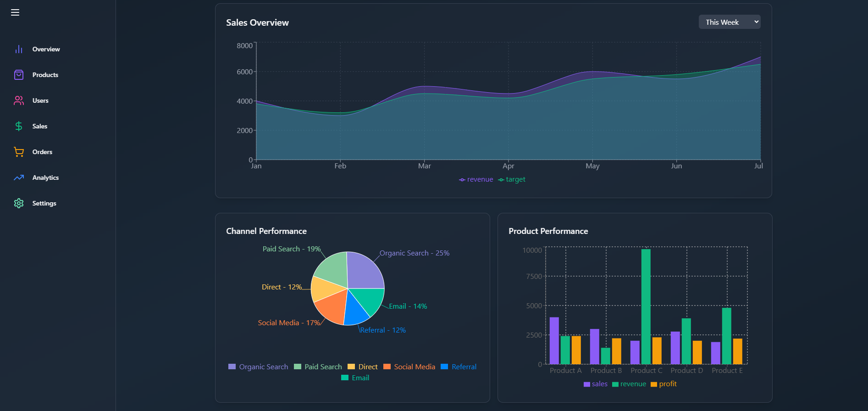This screenshot has width=868, height=411.
Task: Toggle Social Media in the pie legend
Action: tap(409, 367)
